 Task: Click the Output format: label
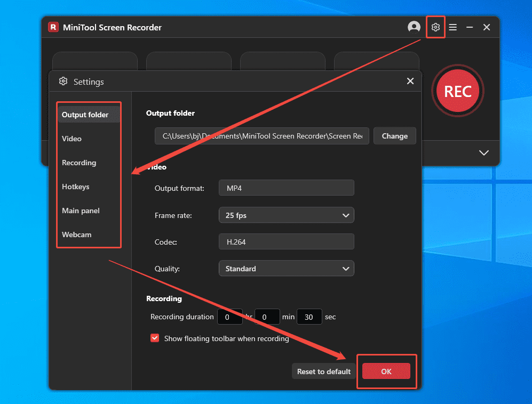point(179,189)
